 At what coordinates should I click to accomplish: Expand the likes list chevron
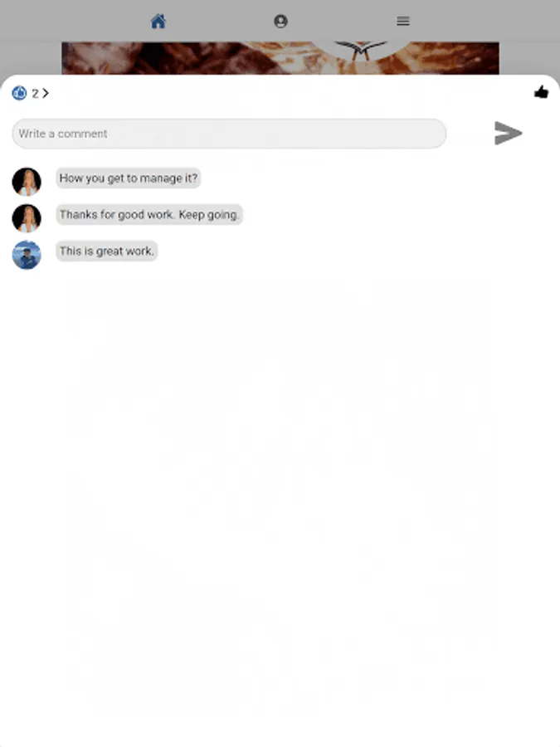pyautogui.click(x=46, y=93)
